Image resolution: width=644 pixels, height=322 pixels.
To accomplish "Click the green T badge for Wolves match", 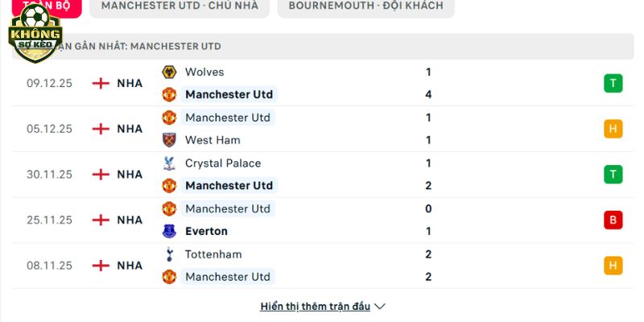I will [x=613, y=83].
